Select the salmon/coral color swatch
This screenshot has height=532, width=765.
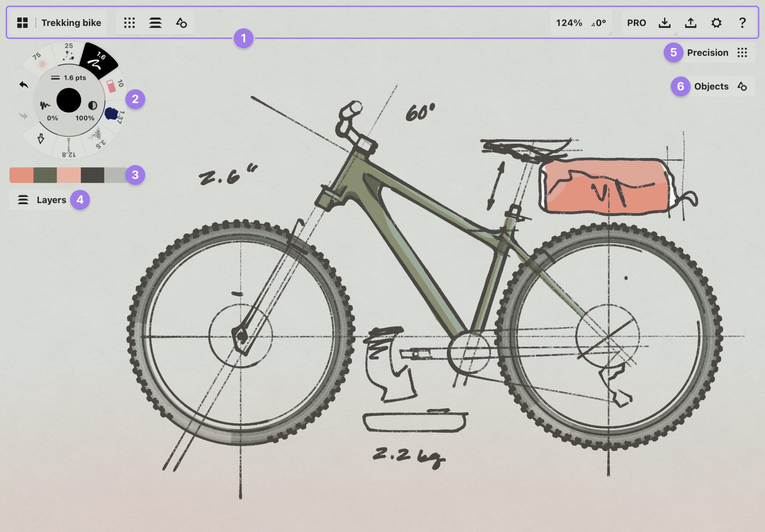coord(23,174)
